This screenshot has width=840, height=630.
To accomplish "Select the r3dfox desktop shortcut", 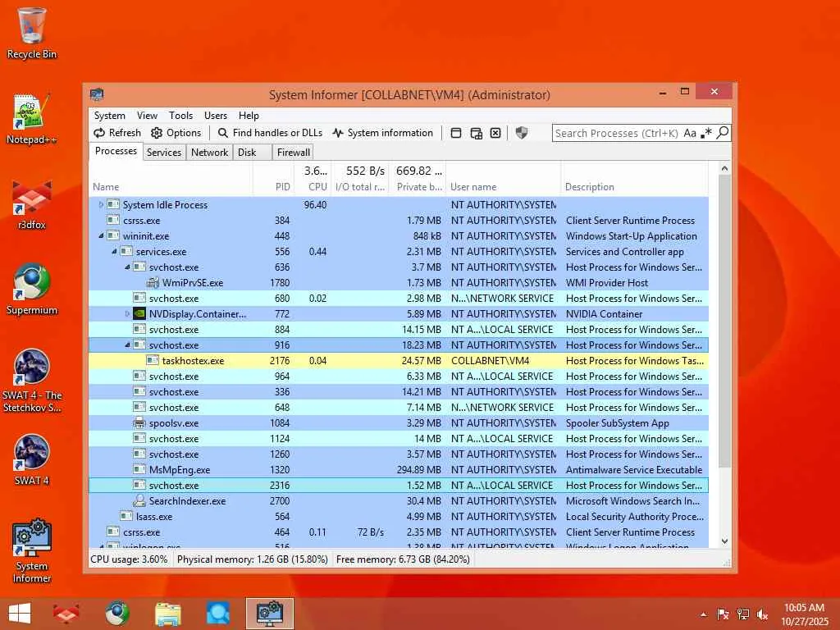I will tap(32, 205).
